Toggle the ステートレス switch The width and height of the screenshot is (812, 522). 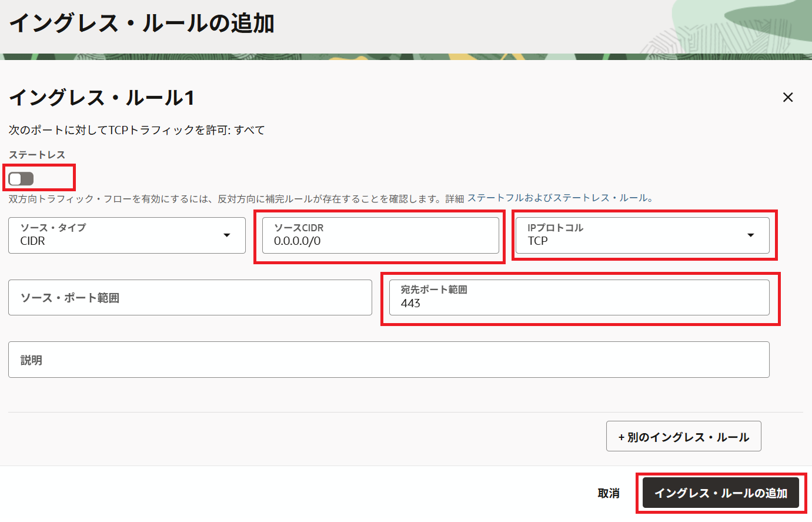click(x=21, y=178)
